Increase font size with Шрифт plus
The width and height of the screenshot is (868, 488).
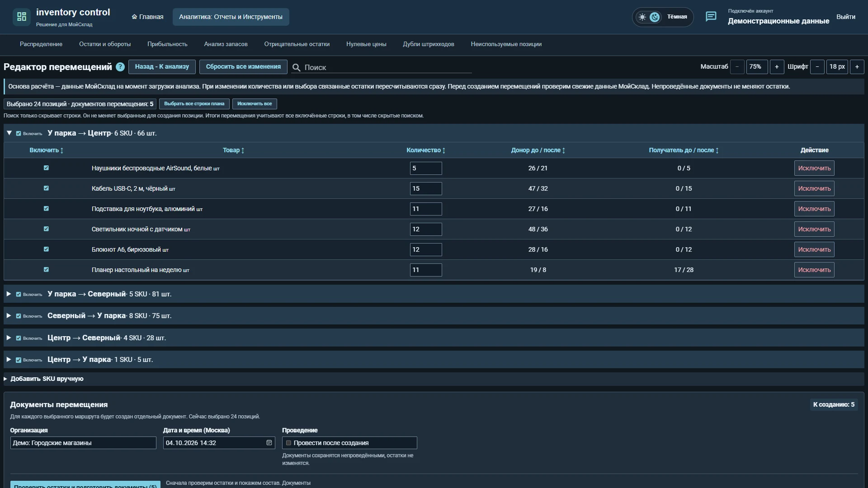click(857, 67)
